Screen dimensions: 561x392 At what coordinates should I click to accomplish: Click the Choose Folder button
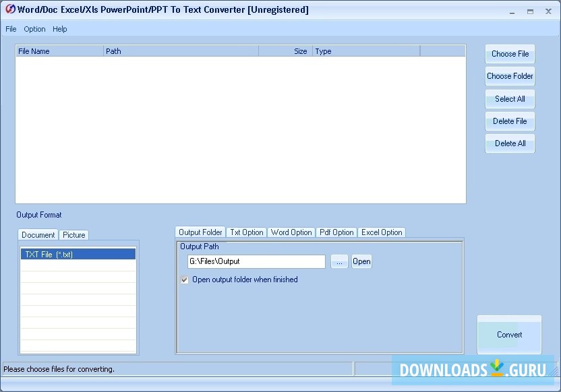coord(510,75)
